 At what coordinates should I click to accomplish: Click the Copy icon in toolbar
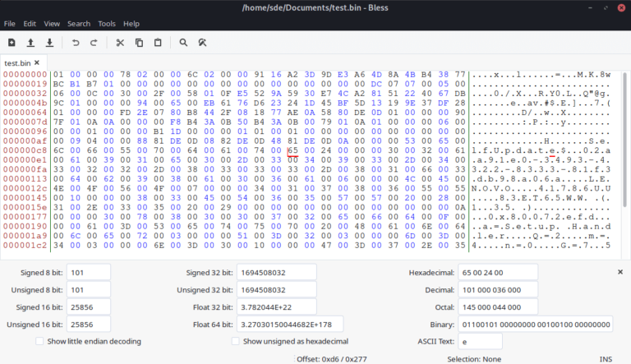pos(139,42)
